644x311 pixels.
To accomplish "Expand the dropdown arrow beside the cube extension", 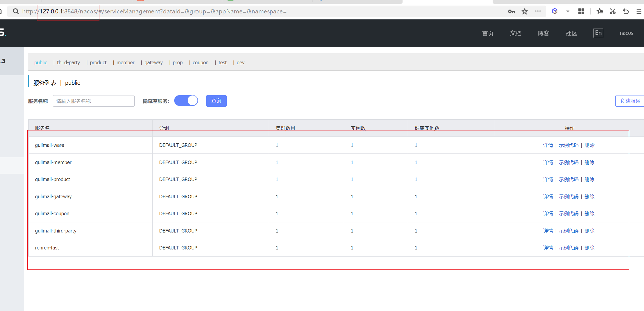I will click(568, 11).
